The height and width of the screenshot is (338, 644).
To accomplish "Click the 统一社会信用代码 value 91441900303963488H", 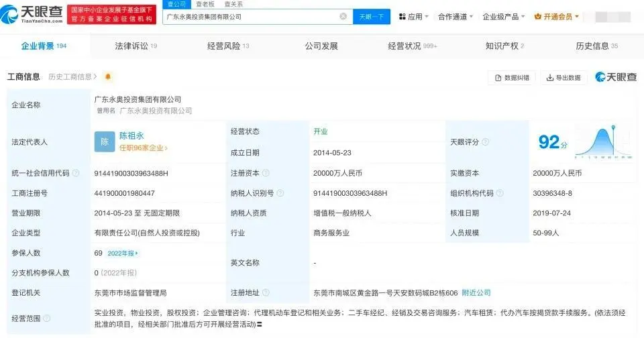I will click(131, 173).
